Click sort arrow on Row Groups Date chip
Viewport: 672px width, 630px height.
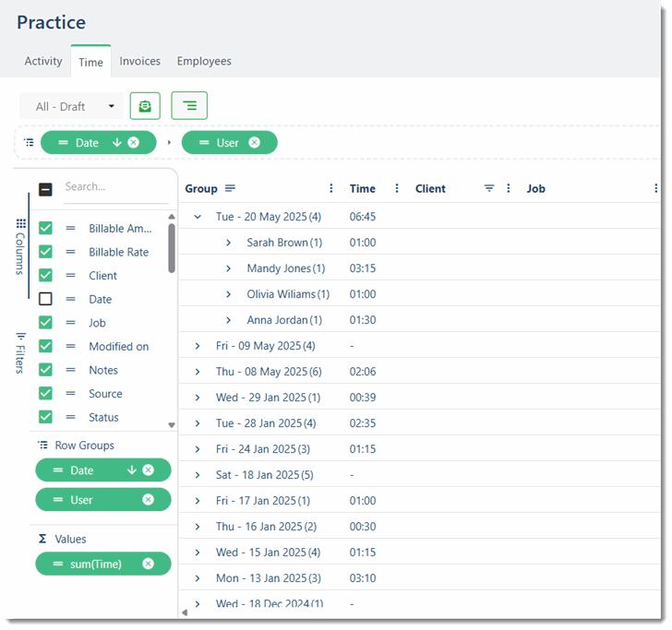[x=132, y=470]
